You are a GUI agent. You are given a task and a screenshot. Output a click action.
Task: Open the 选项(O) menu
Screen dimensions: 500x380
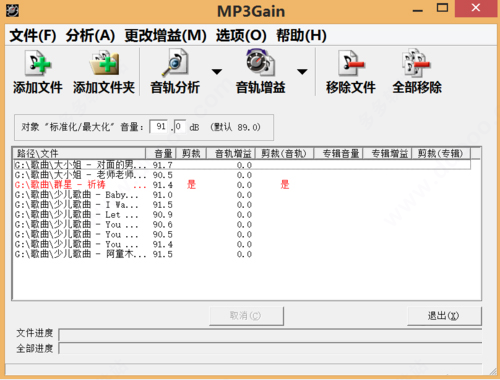click(241, 35)
